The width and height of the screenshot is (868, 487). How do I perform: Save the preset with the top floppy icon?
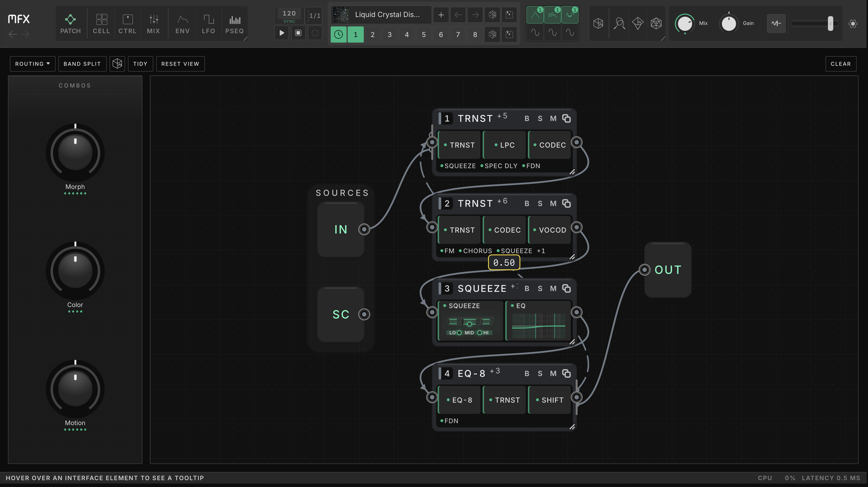509,15
